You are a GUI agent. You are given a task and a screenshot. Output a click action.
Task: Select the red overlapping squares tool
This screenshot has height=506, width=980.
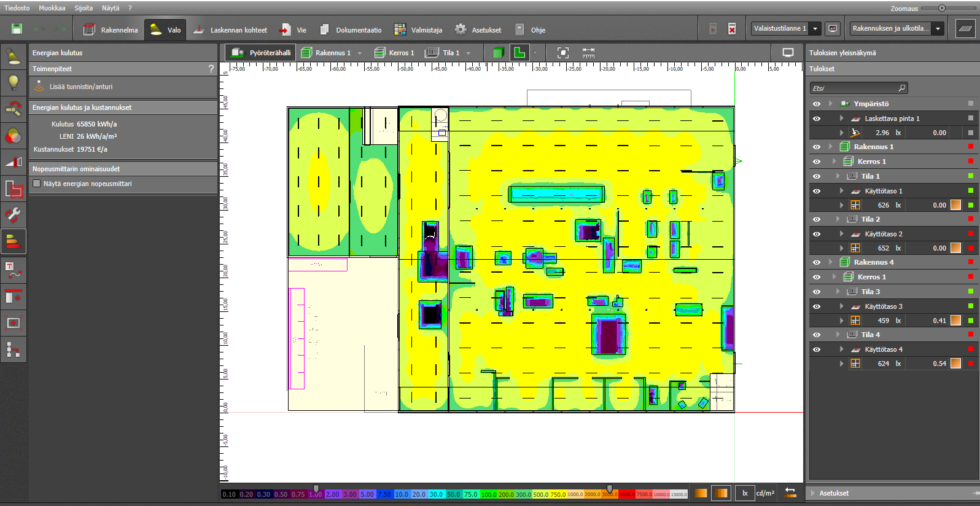point(14,189)
